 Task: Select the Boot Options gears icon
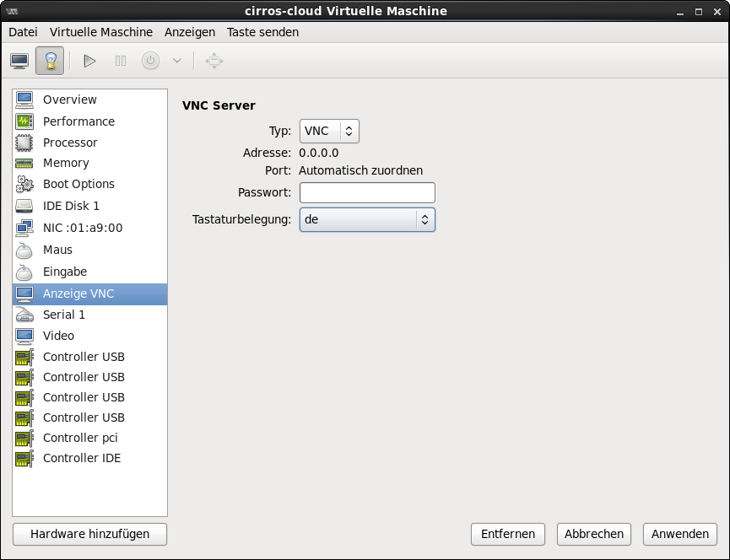(24, 184)
